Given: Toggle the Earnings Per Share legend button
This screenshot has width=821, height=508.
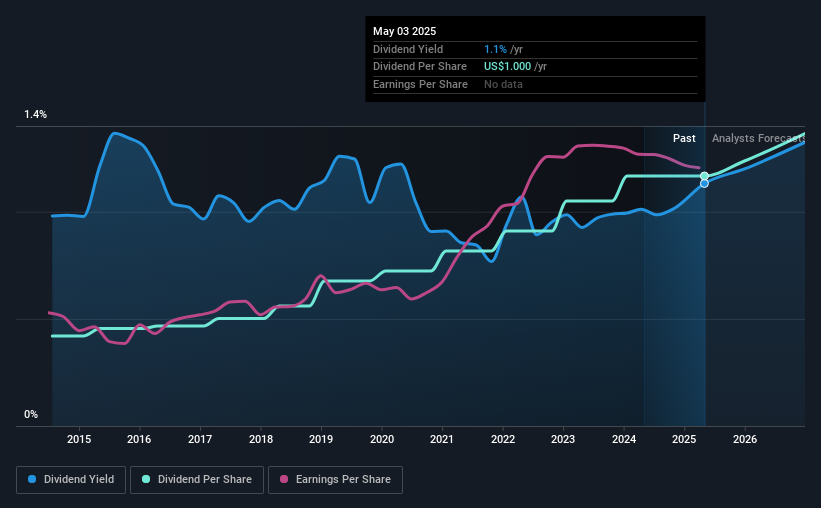Looking at the screenshot, I should 335,480.
